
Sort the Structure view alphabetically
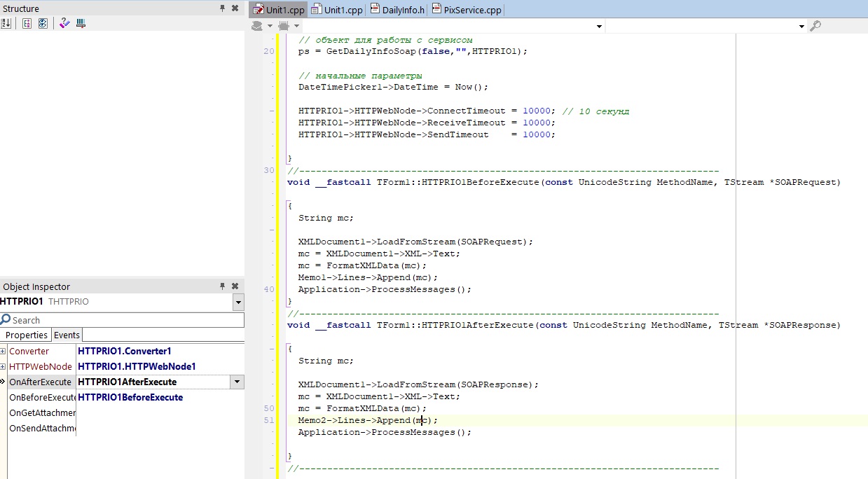pos(6,23)
